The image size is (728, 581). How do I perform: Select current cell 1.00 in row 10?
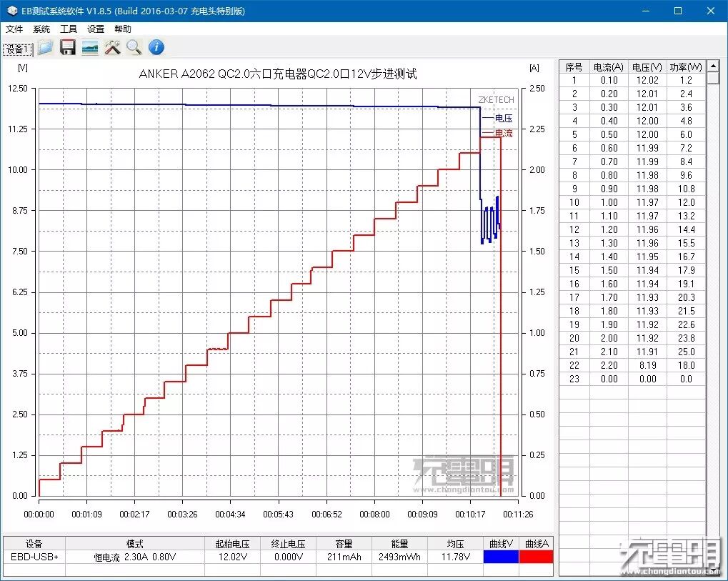coord(609,202)
